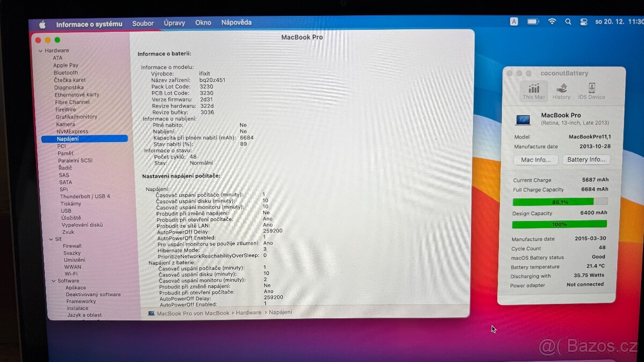Screen dimensions: 644x362
Task: Click the Mac Info... button
Action: pos(536,160)
